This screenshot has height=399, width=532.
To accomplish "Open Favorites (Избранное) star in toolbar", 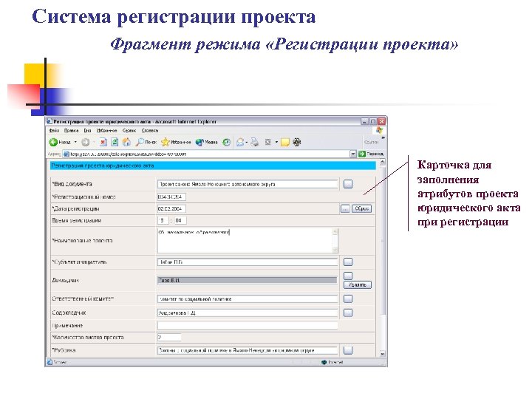I will [166, 142].
